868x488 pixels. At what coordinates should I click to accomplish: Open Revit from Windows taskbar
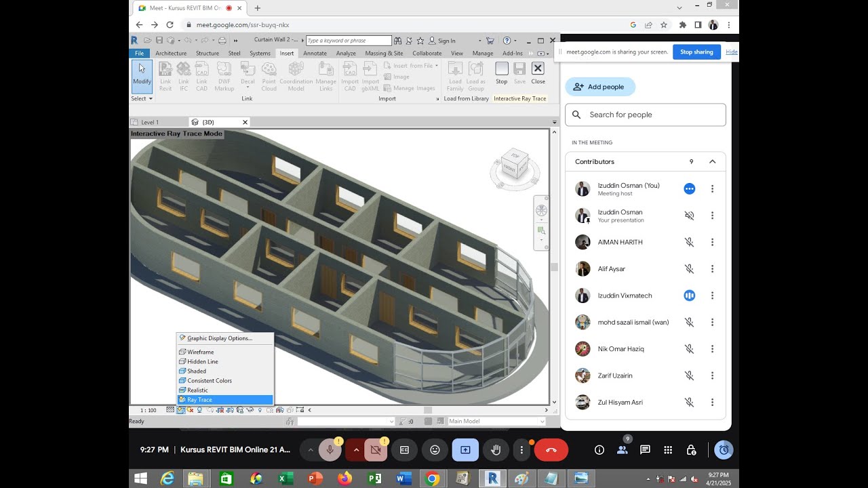click(492, 479)
